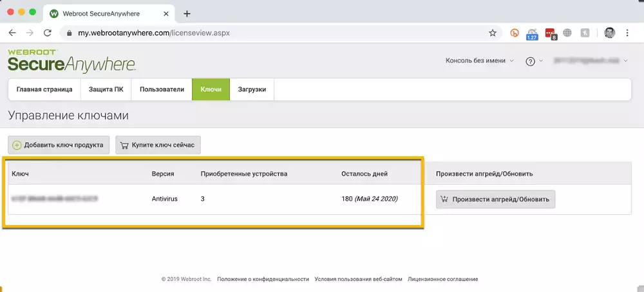Screen dimensions: 644x292
Task: Open Chrome three-dot menu
Action: (627, 33)
